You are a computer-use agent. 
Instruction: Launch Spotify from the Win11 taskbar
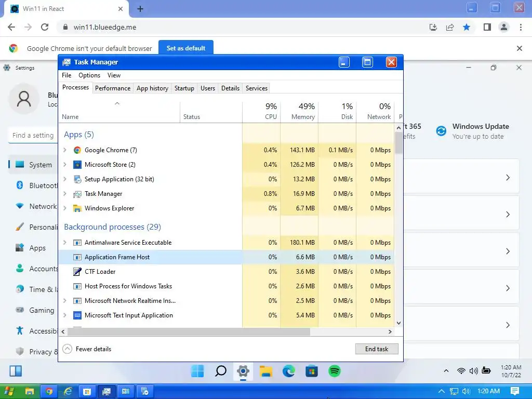(335, 371)
